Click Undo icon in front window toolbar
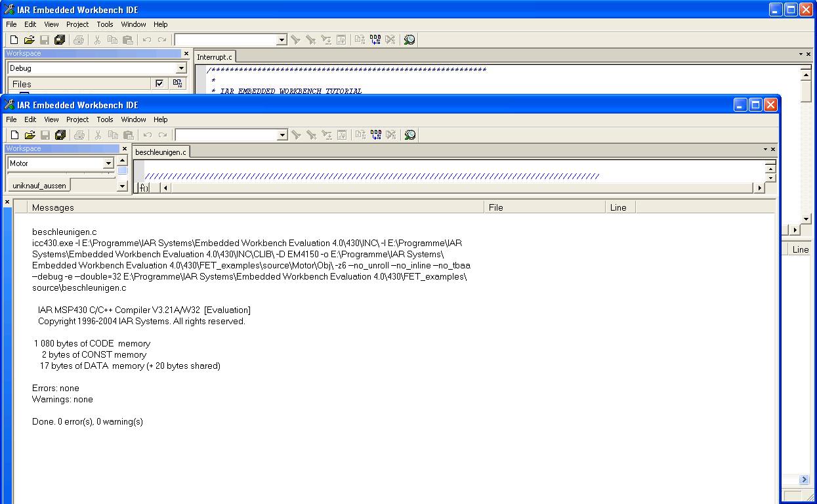The width and height of the screenshot is (817, 504). (x=148, y=135)
